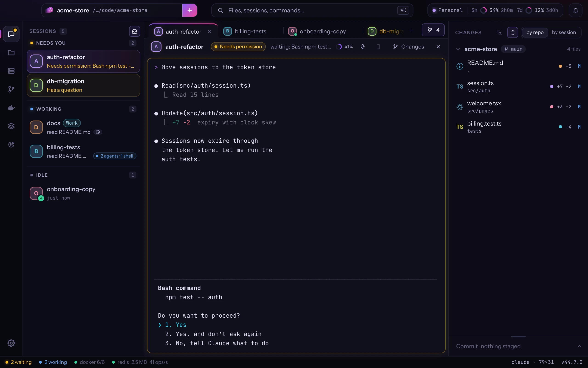This screenshot has width=588, height=368.
Task: Click the new project plus button
Action: pyautogui.click(x=189, y=11)
